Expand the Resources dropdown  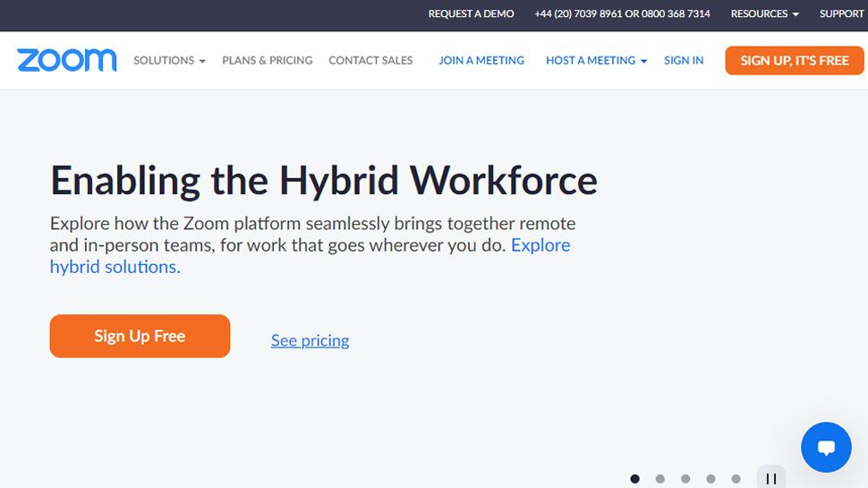pyautogui.click(x=764, y=13)
